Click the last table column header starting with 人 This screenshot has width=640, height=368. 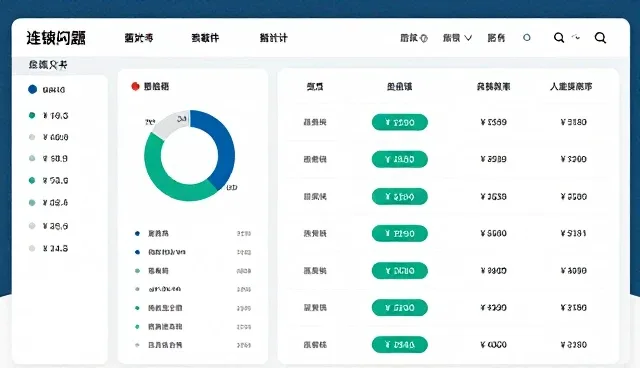[571, 86]
